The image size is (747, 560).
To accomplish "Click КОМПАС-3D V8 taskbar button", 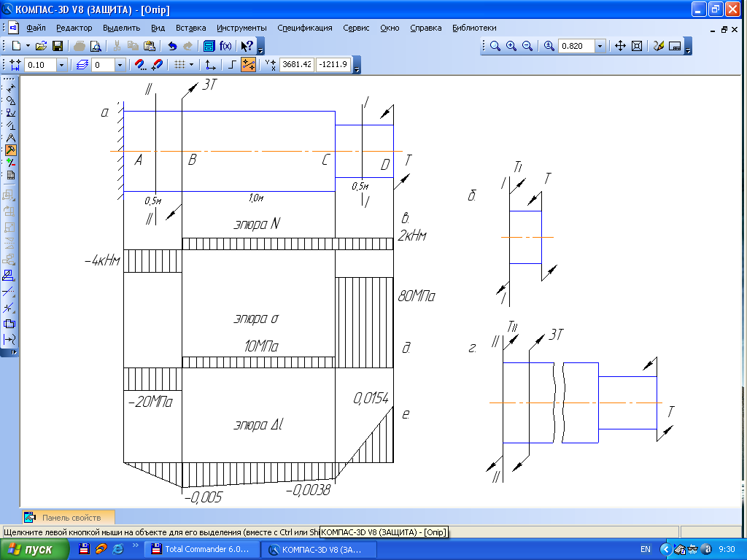I will coord(320,550).
